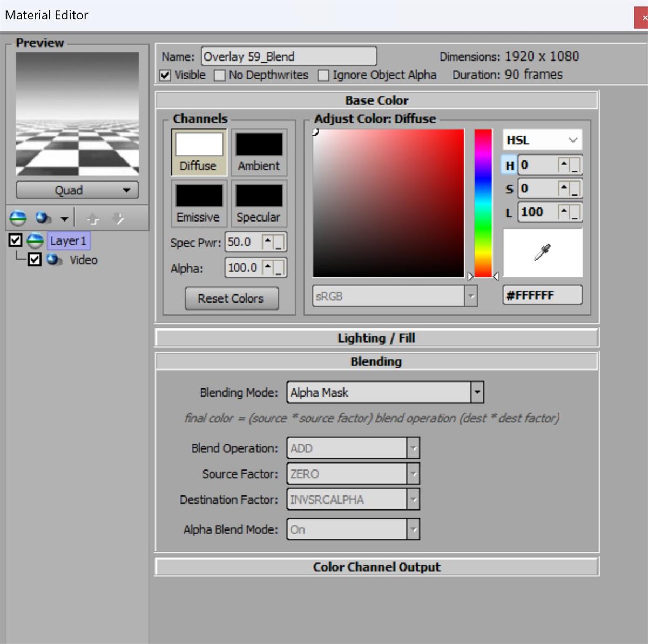Click the material Name text field
The image size is (648, 644).
point(289,57)
